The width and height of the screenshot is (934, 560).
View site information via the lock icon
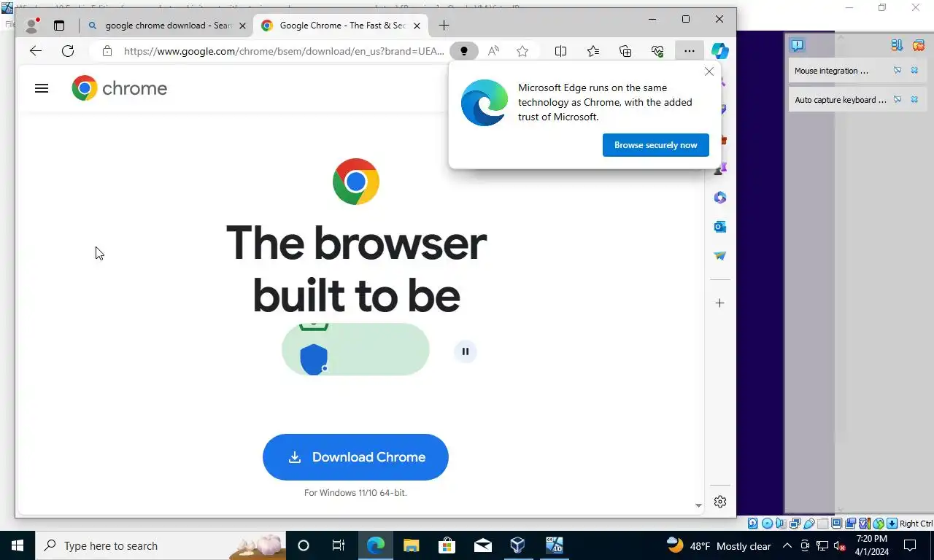click(x=107, y=51)
